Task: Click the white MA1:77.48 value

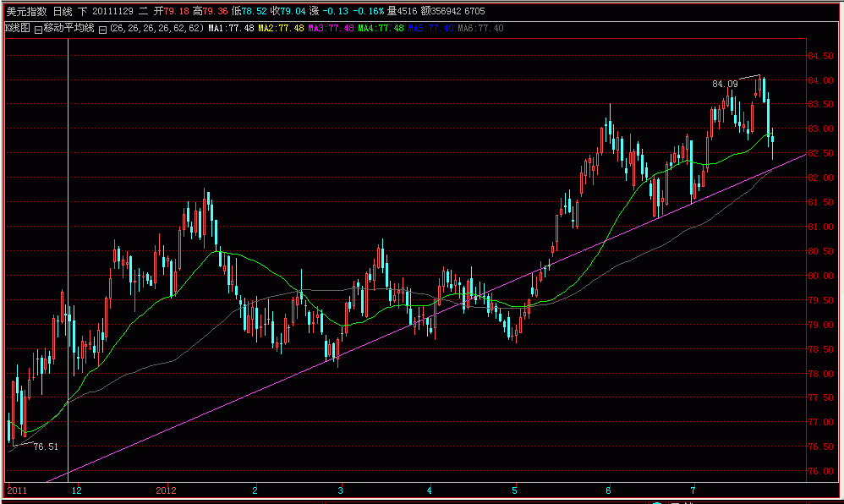Action: click(x=231, y=28)
